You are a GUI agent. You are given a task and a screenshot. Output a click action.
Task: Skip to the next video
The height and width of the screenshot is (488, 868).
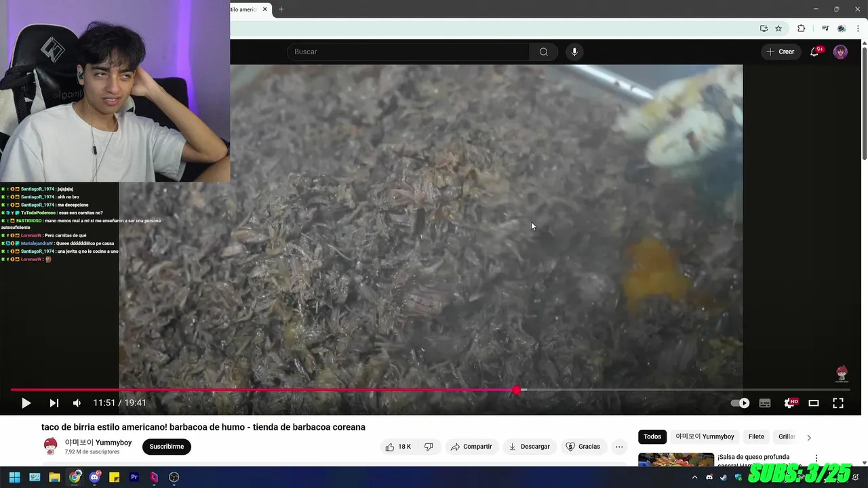(54, 403)
